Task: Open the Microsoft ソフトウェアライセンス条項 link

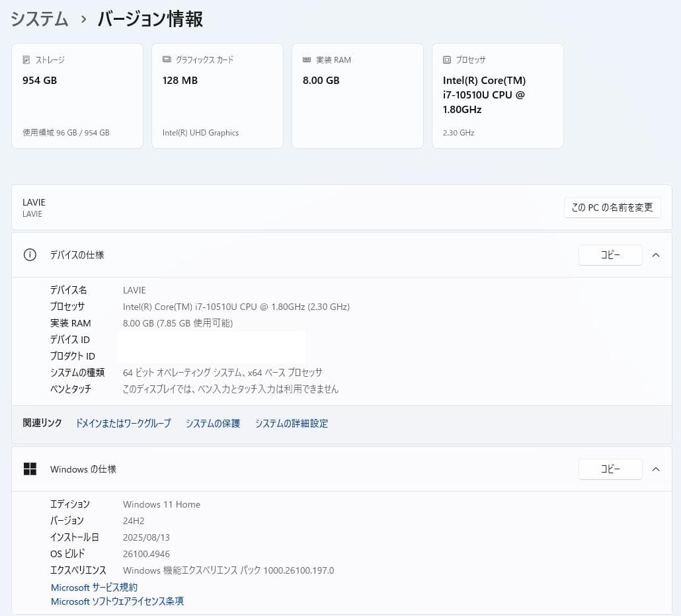Action: click(117, 601)
